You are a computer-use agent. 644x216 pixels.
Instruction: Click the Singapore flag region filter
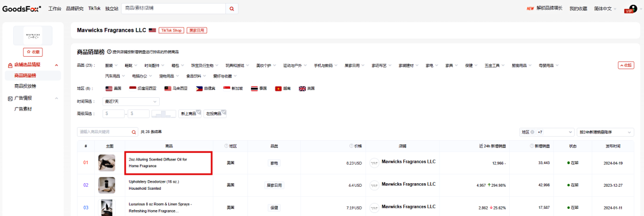coord(227,88)
